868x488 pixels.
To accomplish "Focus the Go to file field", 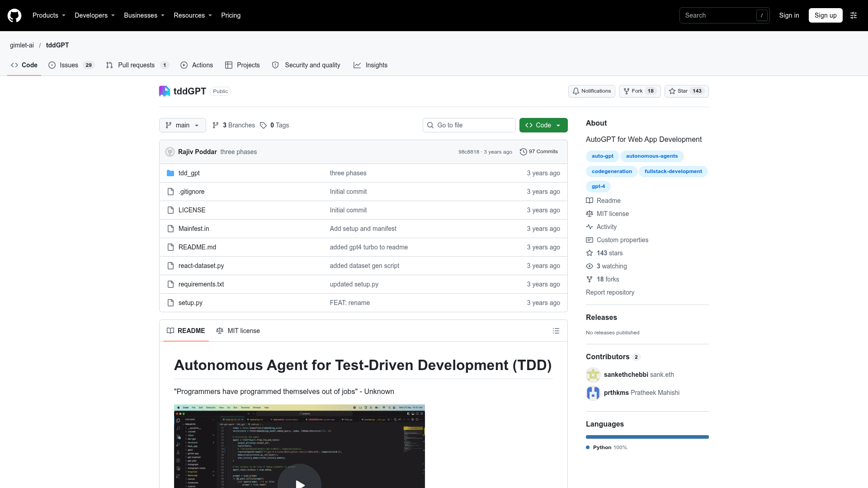I will point(469,125).
